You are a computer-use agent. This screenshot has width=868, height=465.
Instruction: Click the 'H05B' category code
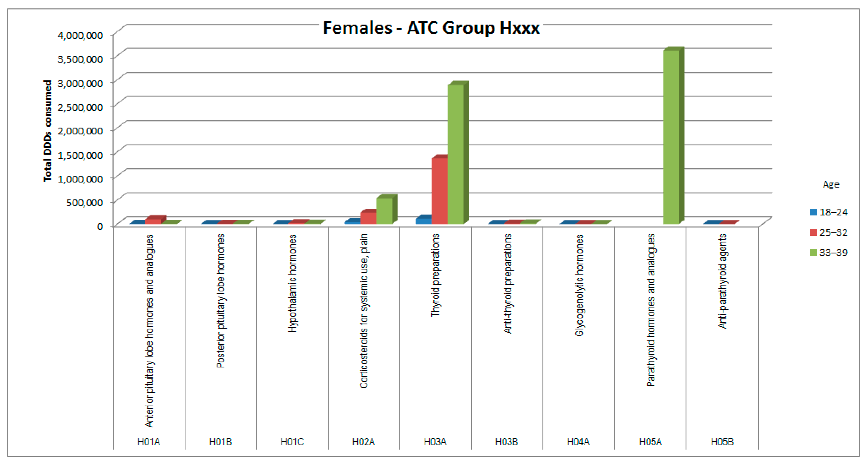click(722, 442)
